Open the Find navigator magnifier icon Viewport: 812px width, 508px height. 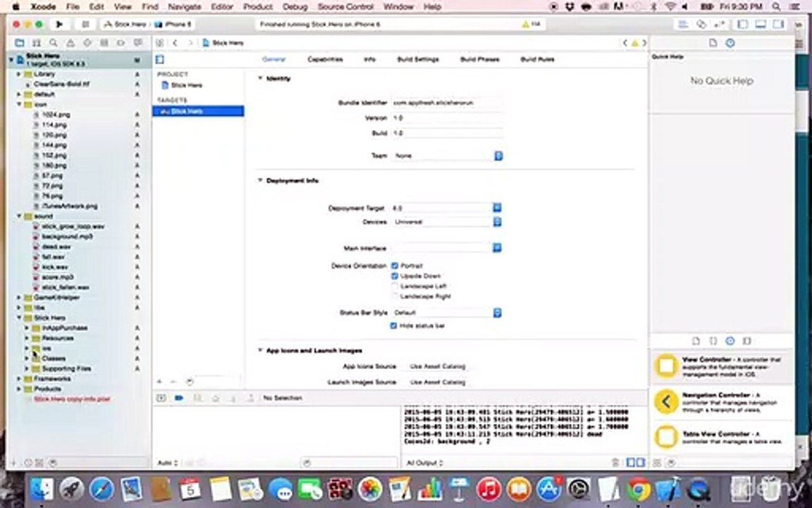coord(54,43)
